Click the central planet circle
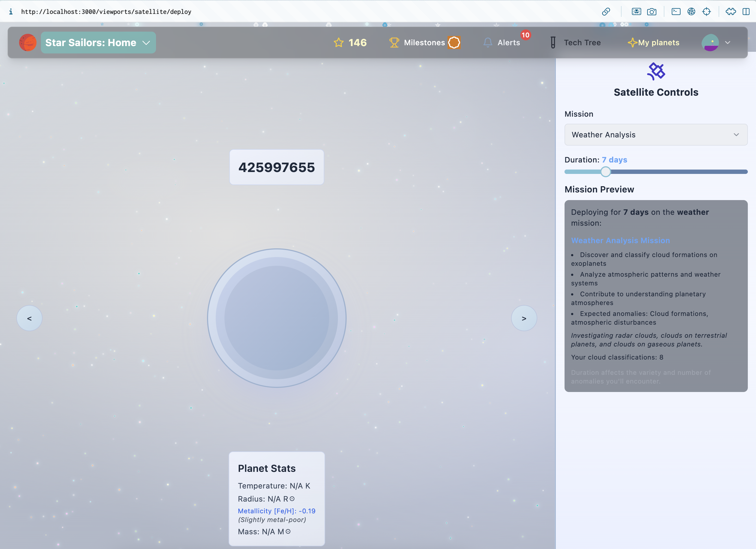The image size is (756, 549). (x=277, y=318)
